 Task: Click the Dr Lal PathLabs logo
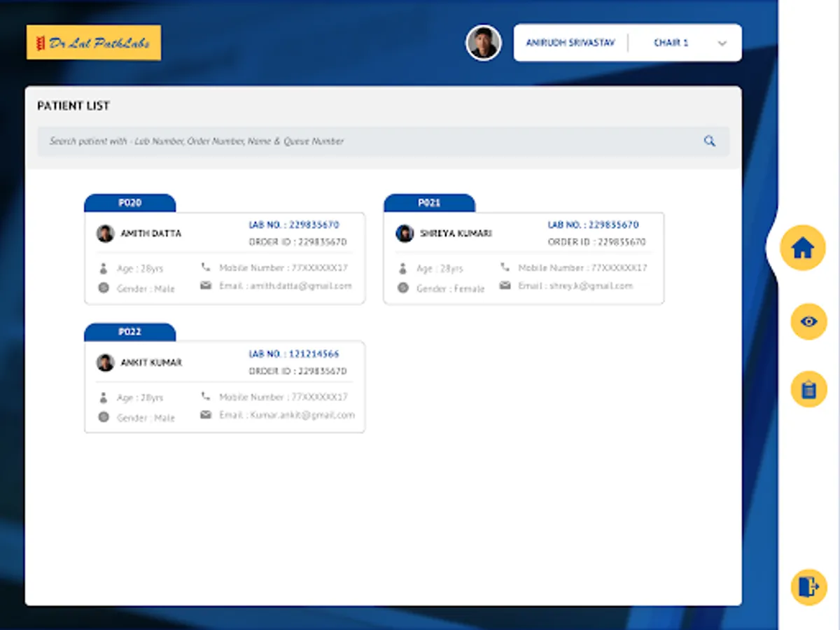(94, 43)
